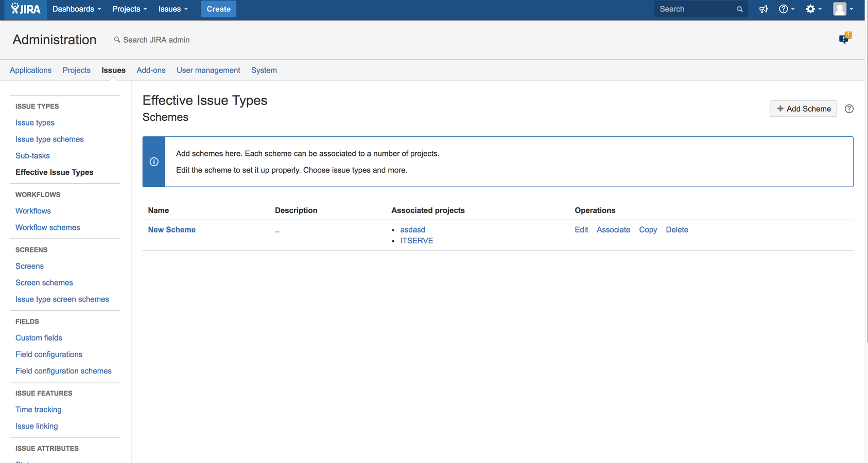This screenshot has width=868, height=463.
Task: Open Screen schemes link
Action: [x=44, y=282]
